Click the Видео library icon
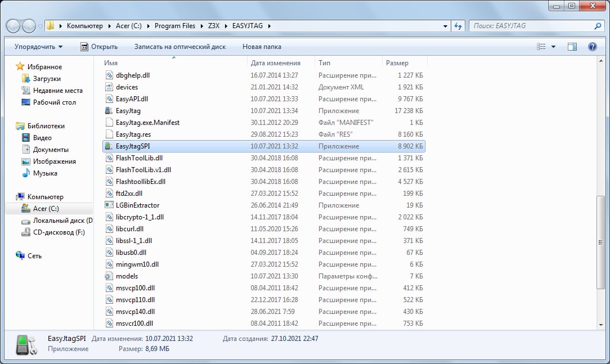Viewport: 610px width, 364px height. pyautogui.click(x=26, y=138)
